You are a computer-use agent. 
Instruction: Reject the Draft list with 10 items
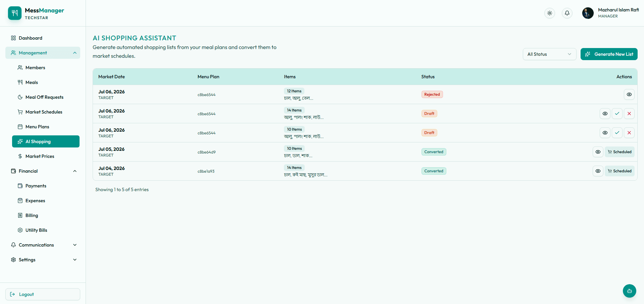[x=629, y=133]
